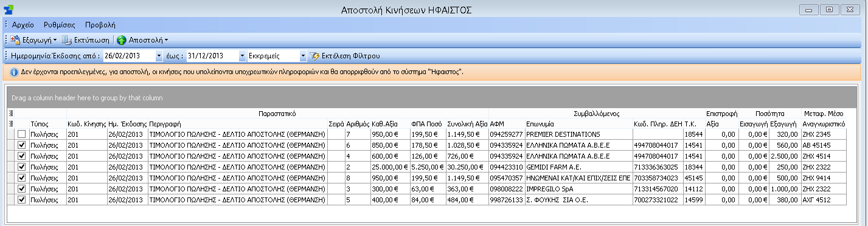Click the Αποστολή button label

point(145,40)
